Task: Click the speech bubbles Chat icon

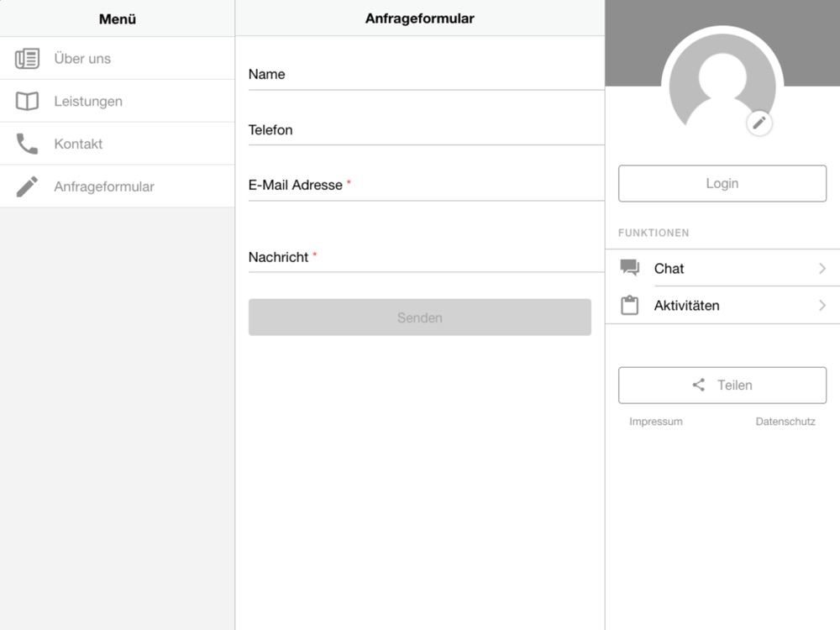Action: 629,267
